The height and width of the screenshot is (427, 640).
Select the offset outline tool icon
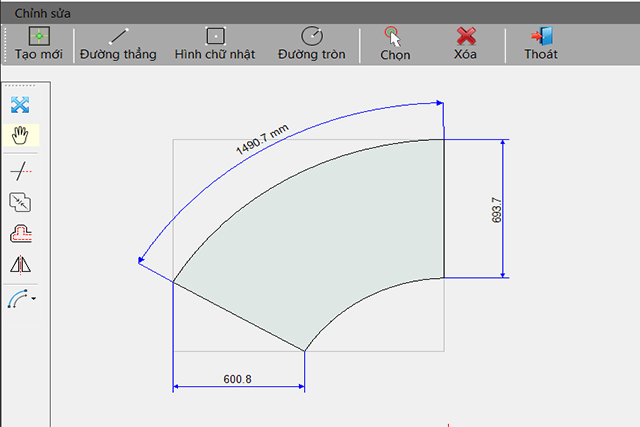click(x=20, y=234)
